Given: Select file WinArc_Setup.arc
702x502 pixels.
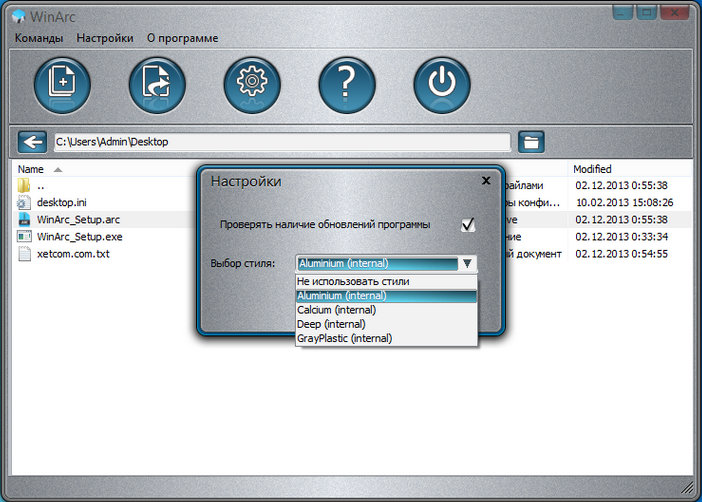Looking at the screenshot, I should click(78, 219).
